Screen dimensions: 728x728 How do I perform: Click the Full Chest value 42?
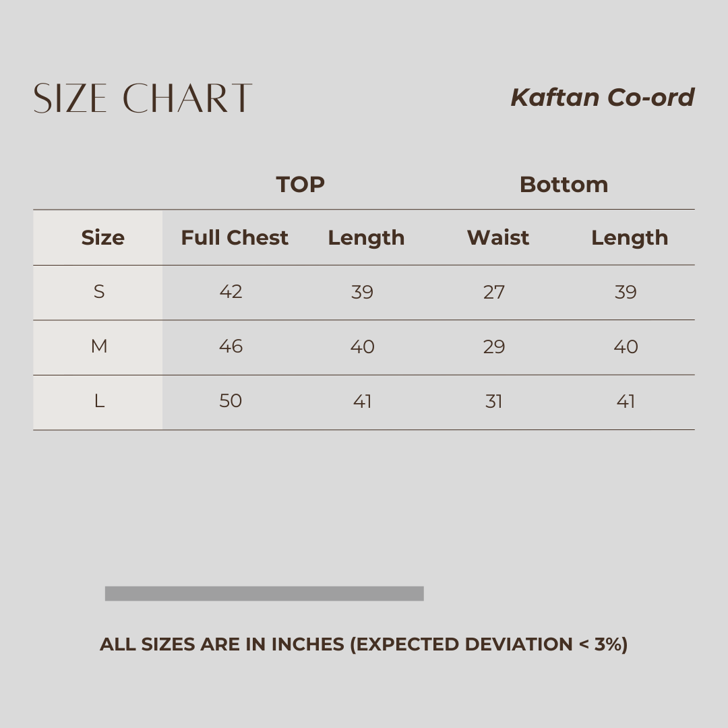click(231, 292)
